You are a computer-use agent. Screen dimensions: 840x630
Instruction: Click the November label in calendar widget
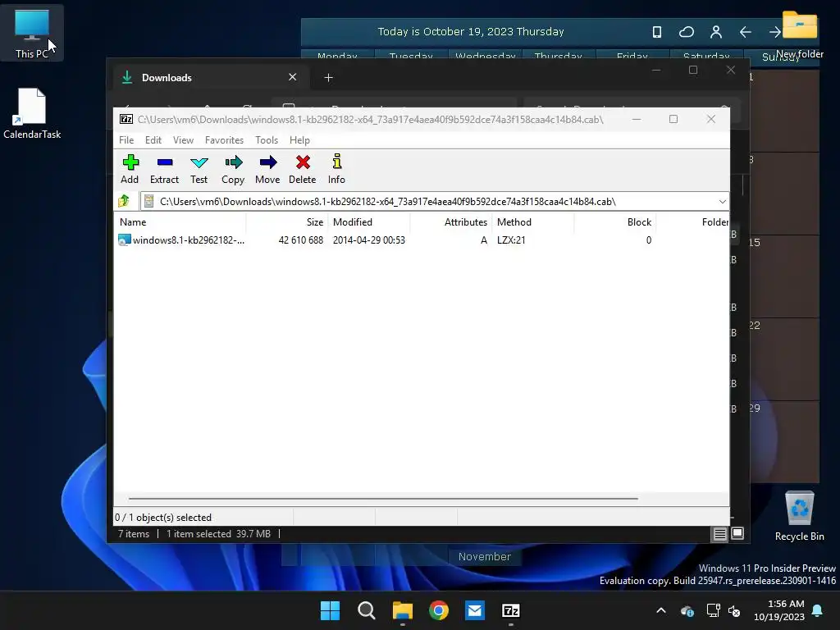point(484,557)
